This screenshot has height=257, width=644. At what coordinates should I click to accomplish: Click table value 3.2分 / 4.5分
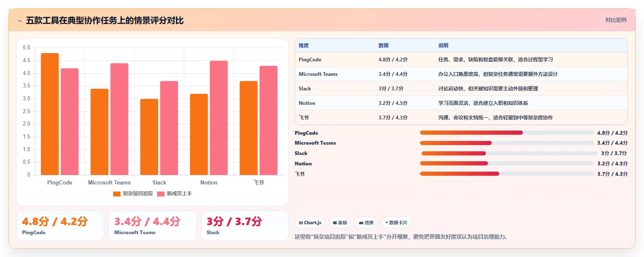click(x=393, y=103)
